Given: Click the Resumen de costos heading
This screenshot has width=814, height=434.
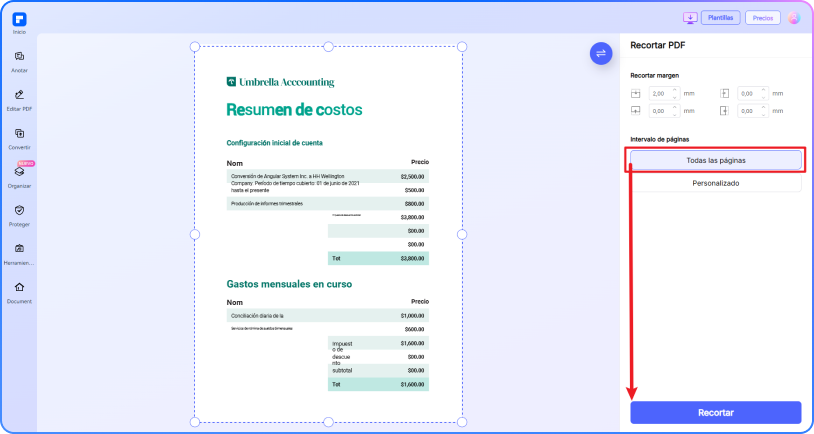Looking at the screenshot, I should click(294, 110).
